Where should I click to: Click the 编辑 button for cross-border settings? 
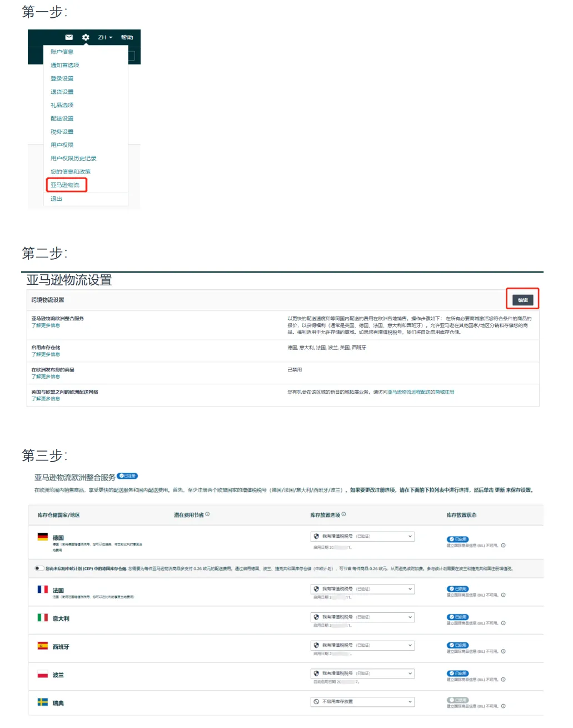point(522,300)
